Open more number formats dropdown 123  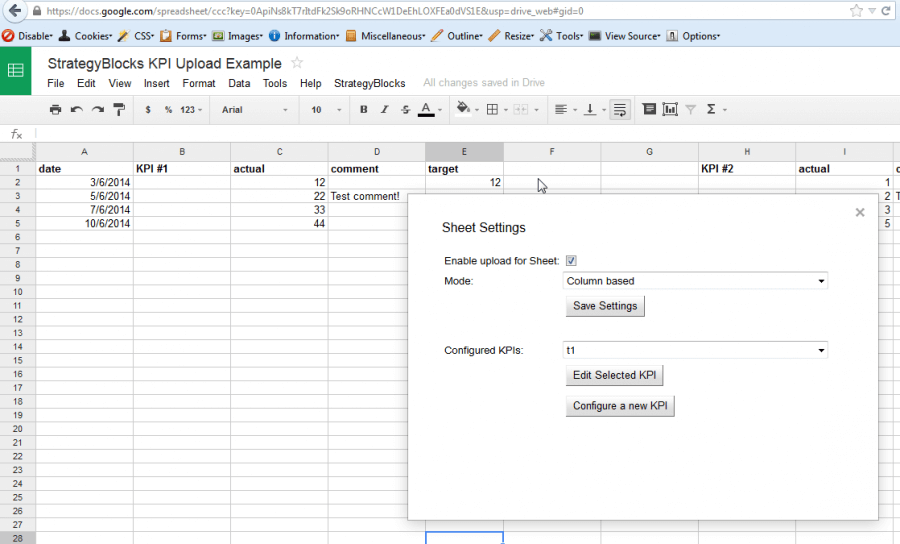[x=191, y=110]
